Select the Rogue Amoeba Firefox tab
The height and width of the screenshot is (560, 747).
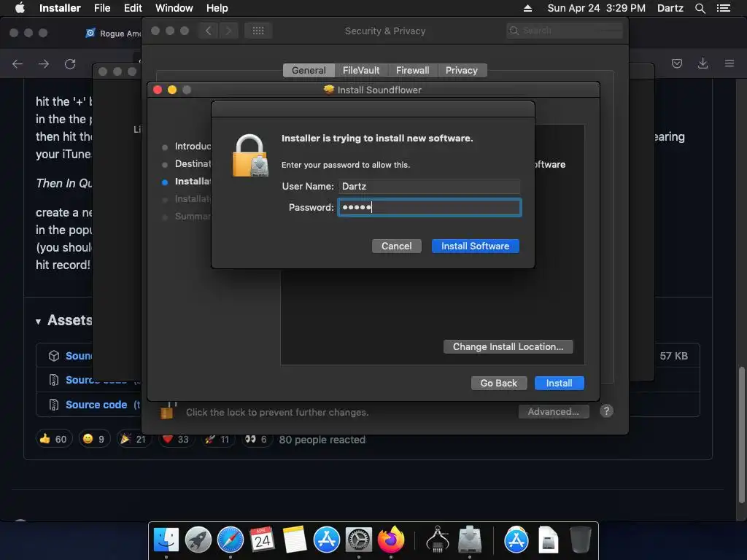coord(113,33)
